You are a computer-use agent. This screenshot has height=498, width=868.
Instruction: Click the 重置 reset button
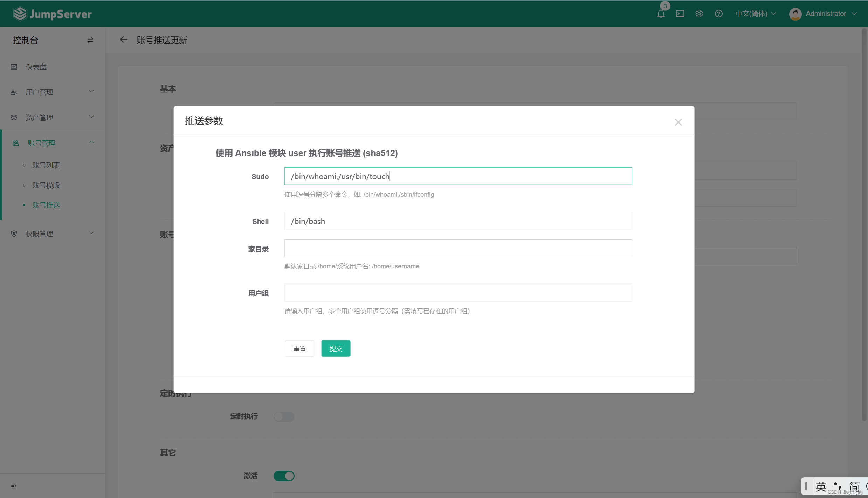(x=299, y=349)
